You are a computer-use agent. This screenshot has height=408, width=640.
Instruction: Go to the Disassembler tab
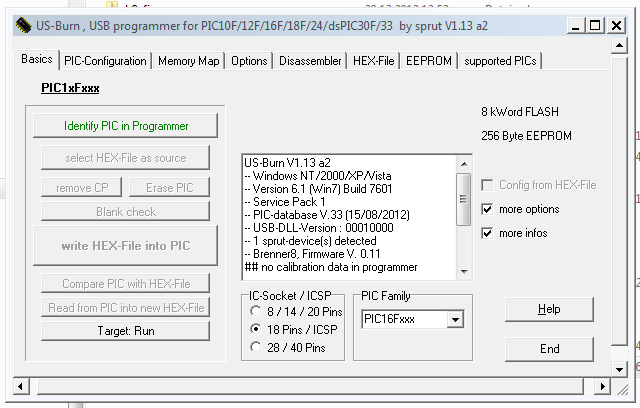coord(310,61)
